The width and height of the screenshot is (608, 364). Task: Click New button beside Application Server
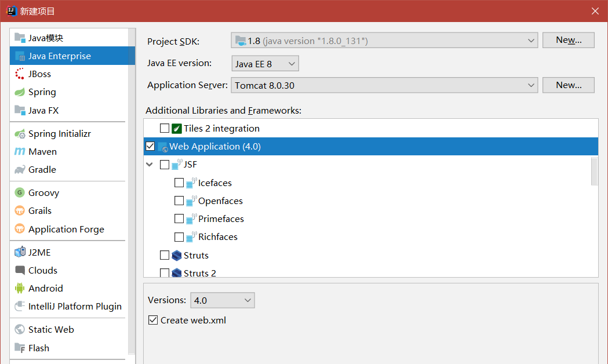(x=569, y=85)
